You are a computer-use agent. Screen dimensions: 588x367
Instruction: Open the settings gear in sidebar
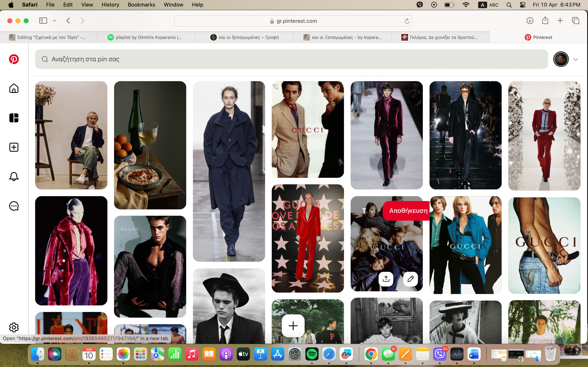14,327
